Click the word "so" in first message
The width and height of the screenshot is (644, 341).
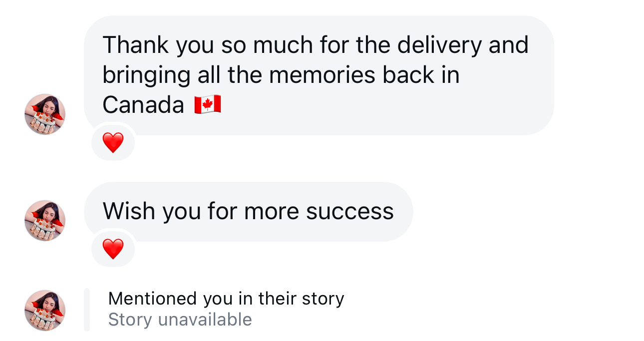click(234, 45)
